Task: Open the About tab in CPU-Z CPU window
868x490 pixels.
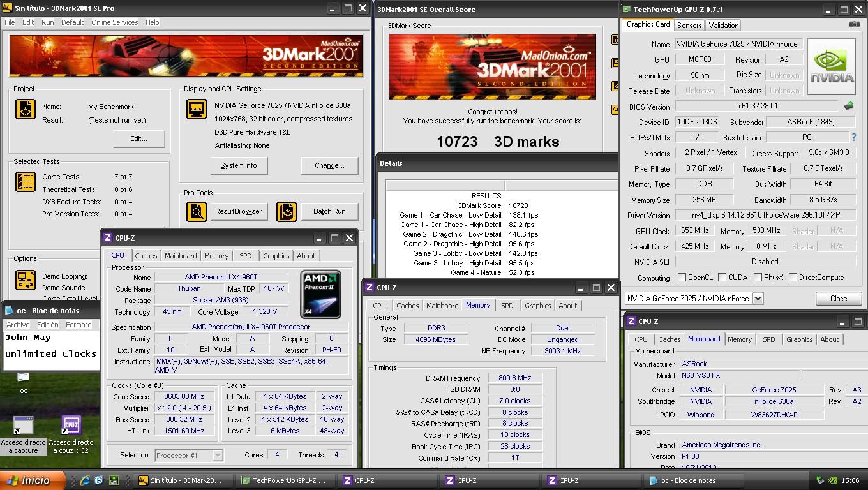Action: (x=306, y=256)
